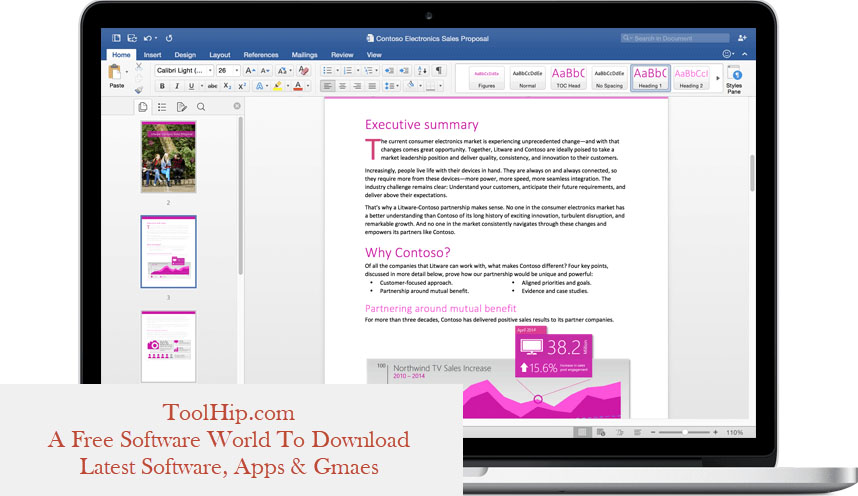Toggle Justify paragraph alignment
858x496 pixels.
point(373,86)
